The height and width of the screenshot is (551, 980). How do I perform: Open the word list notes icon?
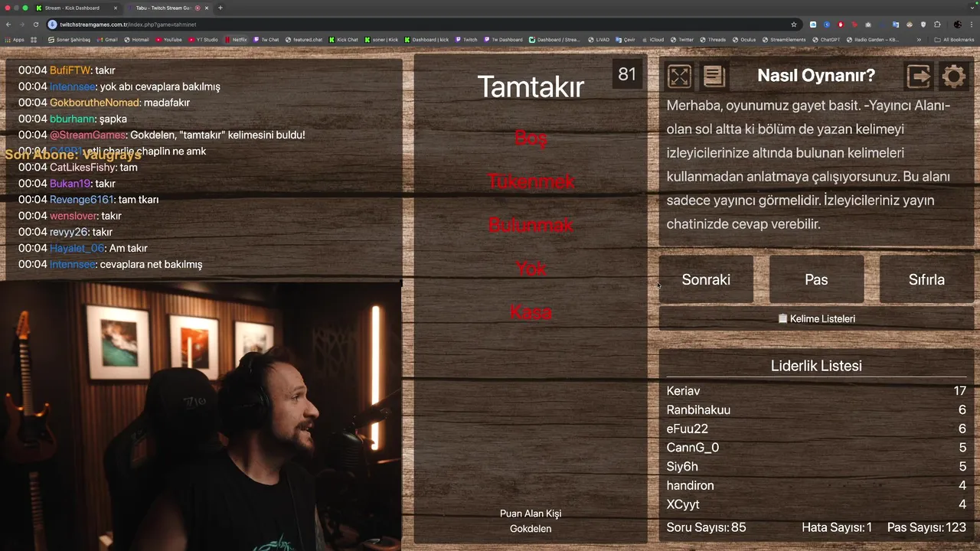pyautogui.click(x=714, y=76)
